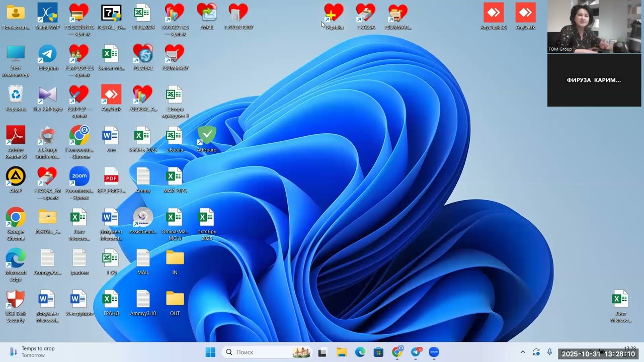
Task: Select the AIMP player shortcut
Action: tap(16, 180)
